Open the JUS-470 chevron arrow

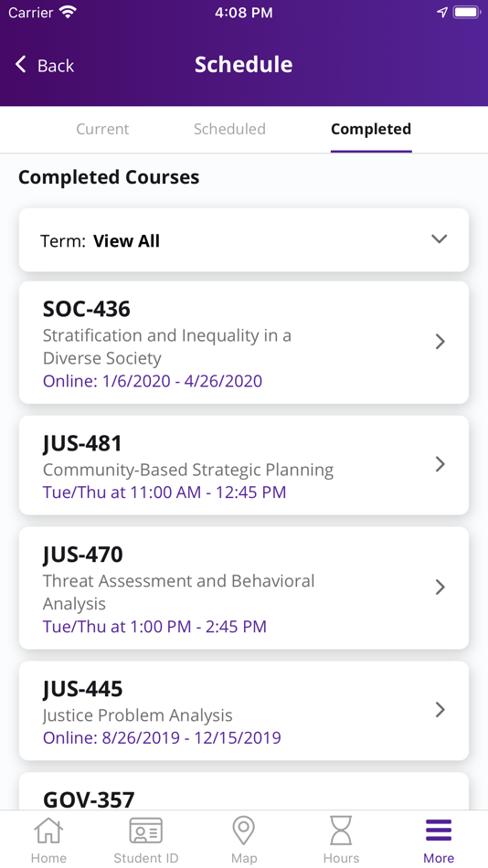pos(440,587)
